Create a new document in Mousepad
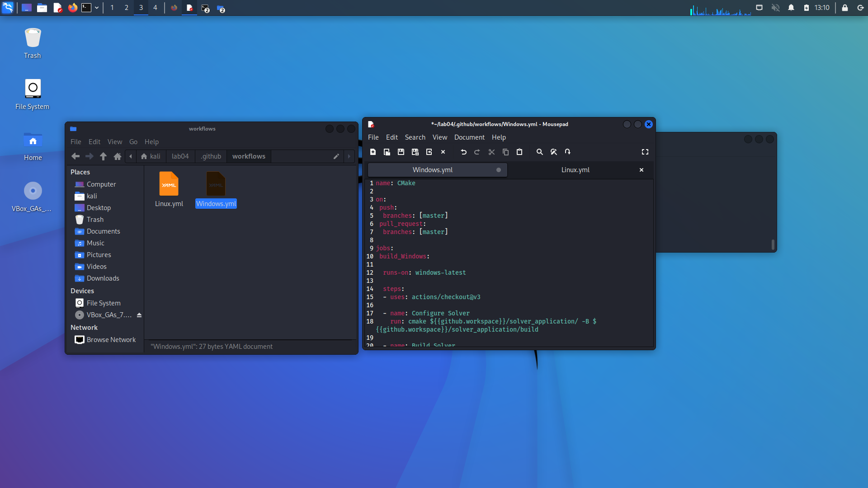The height and width of the screenshot is (488, 868). coord(373,152)
